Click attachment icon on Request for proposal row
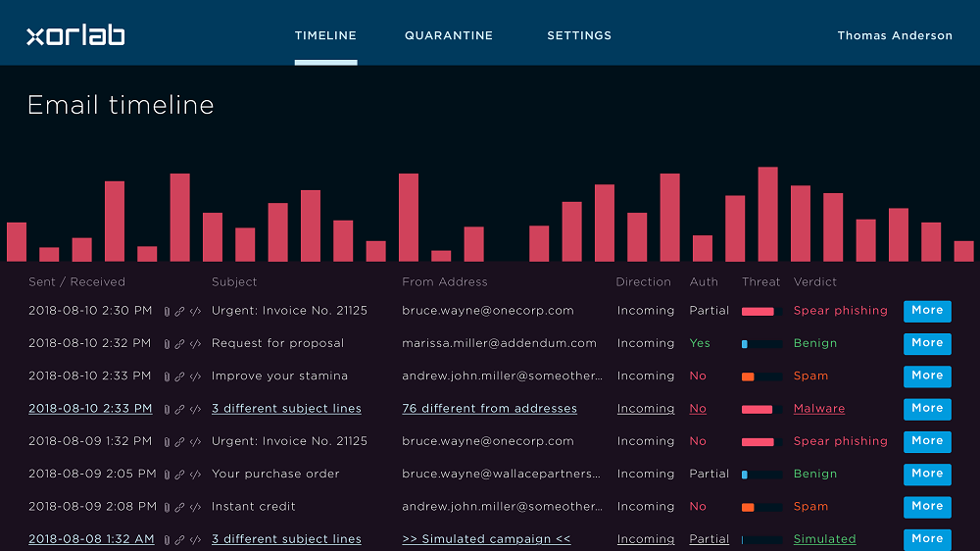The image size is (980, 551). pos(167,344)
